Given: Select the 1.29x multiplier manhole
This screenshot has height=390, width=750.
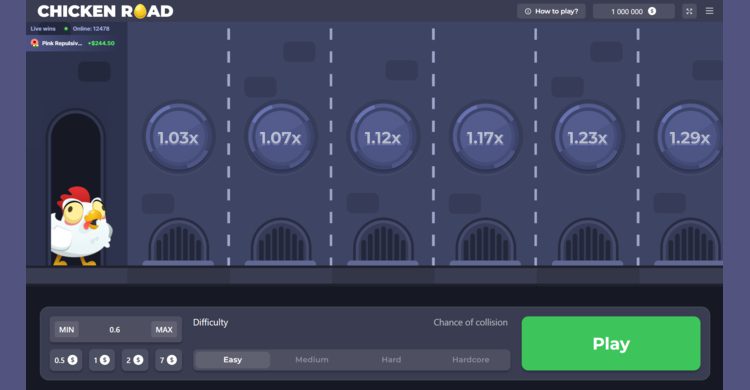Looking at the screenshot, I should click(x=689, y=137).
